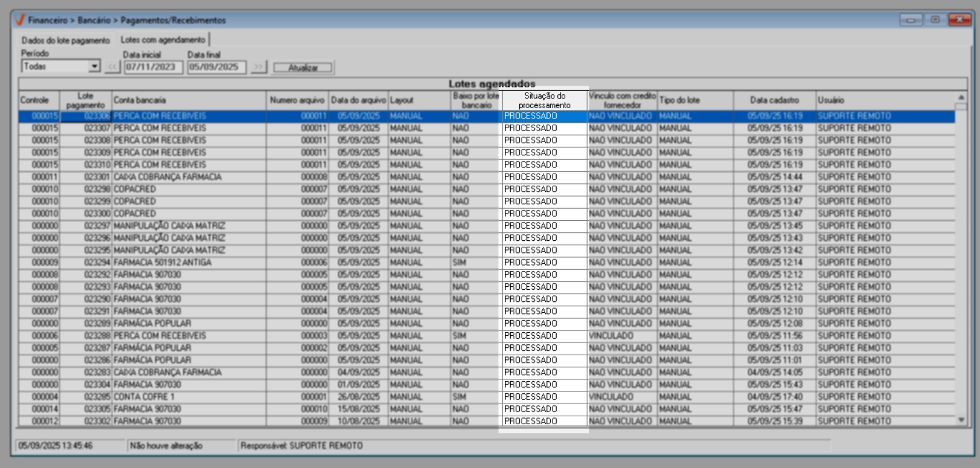
Task: Select the Lotes com agendamento tab
Action: (x=163, y=40)
